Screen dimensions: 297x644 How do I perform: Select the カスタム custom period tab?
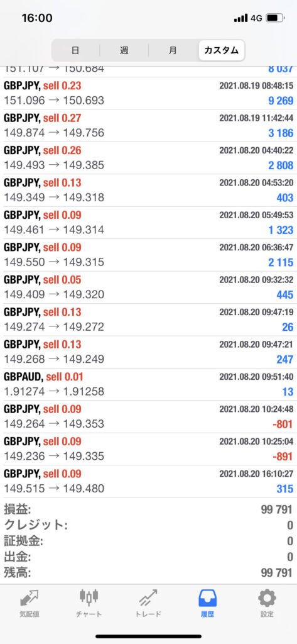pyautogui.click(x=222, y=50)
